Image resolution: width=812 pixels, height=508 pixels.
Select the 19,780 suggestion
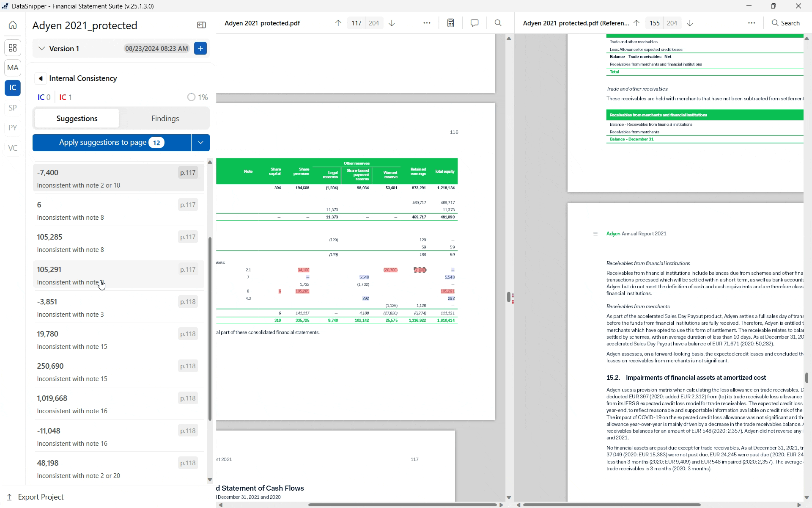[118, 340]
